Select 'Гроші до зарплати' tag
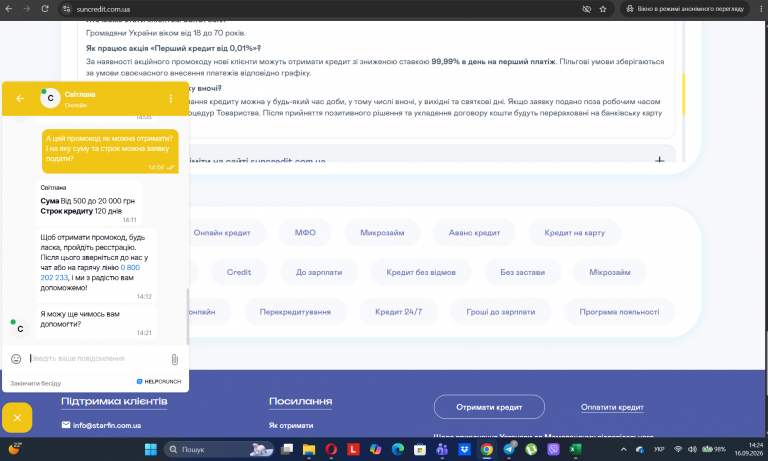Screen dimensions: 768x461 pos(501,312)
